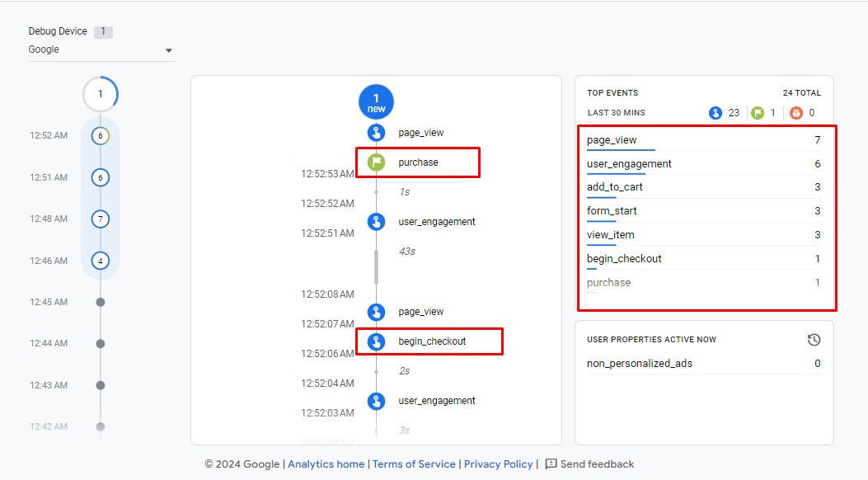Image resolution: width=868 pixels, height=480 pixels.
Task: Click the orange errors count icon
Action: click(x=795, y=113)
